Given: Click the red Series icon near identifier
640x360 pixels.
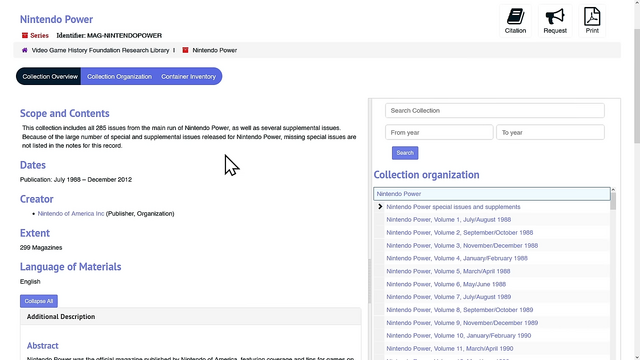Looking at the screenshot, I should [x=25, y=36].
